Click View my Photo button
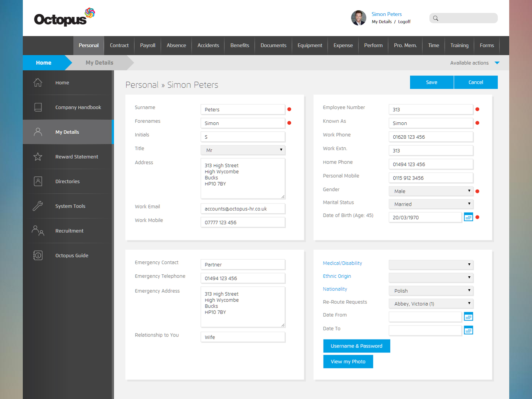The height and width of the screenshot is (399, 532). (348, 362)
